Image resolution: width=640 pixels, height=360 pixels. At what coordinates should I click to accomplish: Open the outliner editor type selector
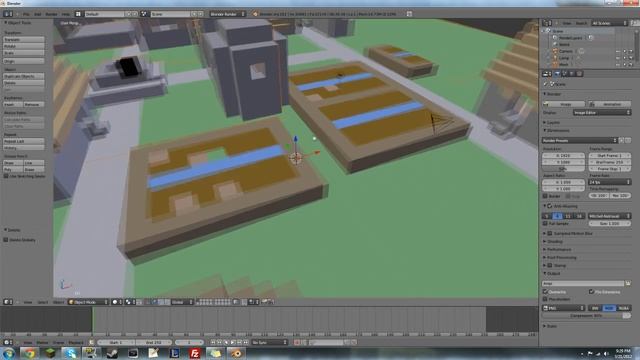pyautogui.click(x=547, y=23)
